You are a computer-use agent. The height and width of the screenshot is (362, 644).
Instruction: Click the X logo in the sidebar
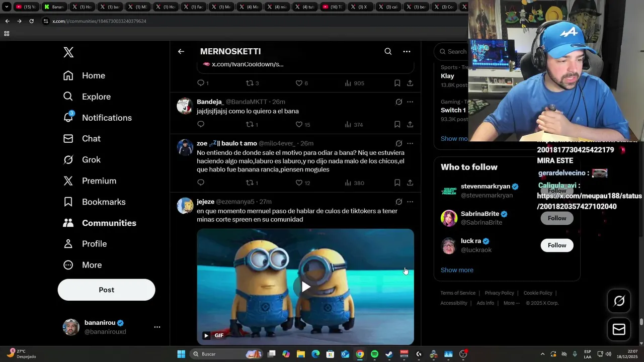pos(68,52)
